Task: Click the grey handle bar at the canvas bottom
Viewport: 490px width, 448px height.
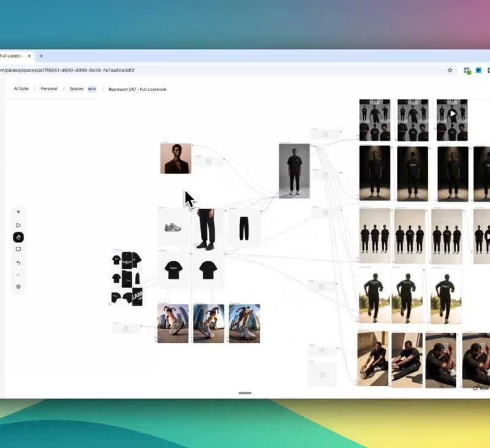Action: click(x=245, y=393)
